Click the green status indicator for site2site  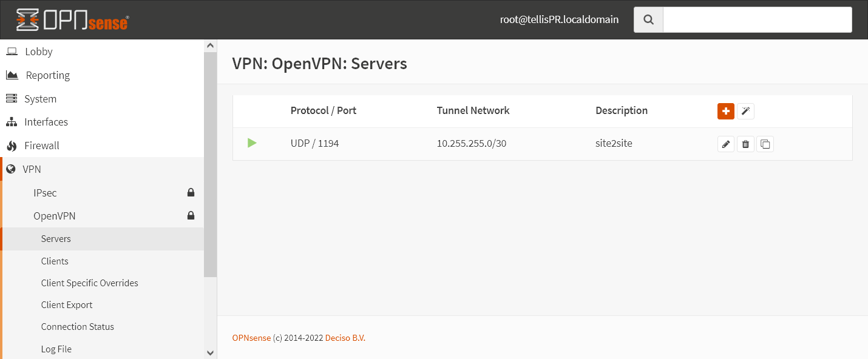tap(253, 143)
